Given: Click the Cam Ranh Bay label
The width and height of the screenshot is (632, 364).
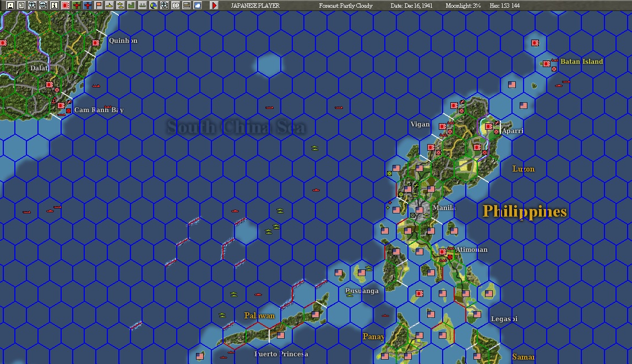Looking at the screenshot, I should (x=99, y=109).
